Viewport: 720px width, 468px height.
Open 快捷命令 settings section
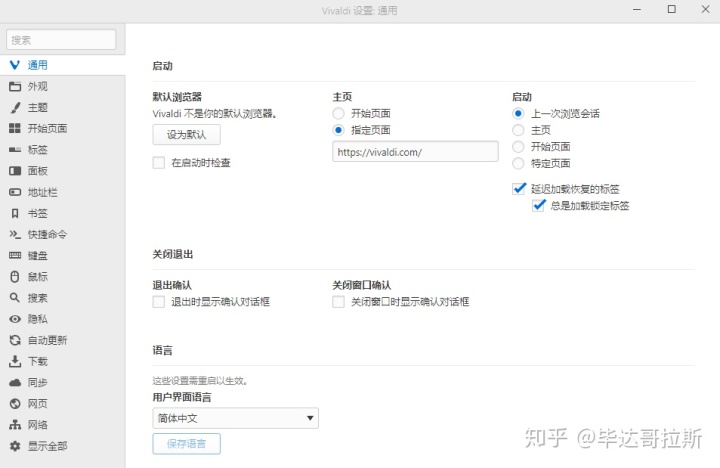coord(62,234)
